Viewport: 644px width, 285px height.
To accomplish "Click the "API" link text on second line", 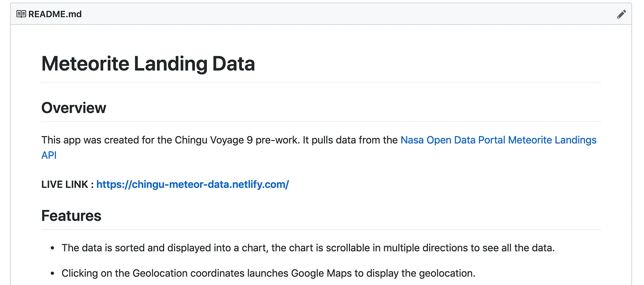I will tap(49, 156).
